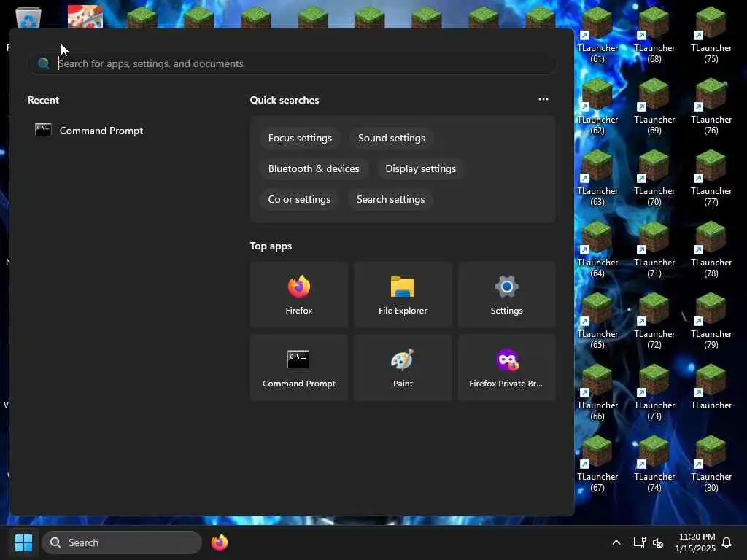Focus the search for apps input field
The height and width of the screenshot is (560, 747).
pyautogui.click(x=292, y=63)
